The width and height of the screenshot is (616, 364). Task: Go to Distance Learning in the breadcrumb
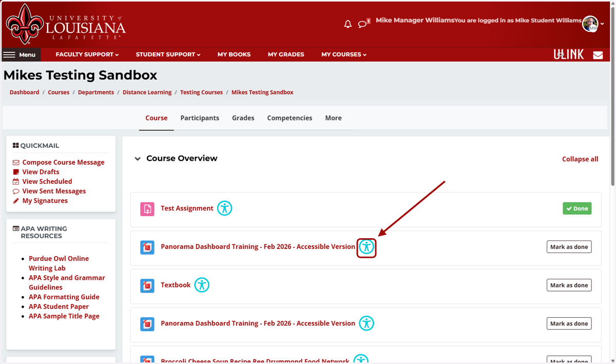[x=147, y=92]
